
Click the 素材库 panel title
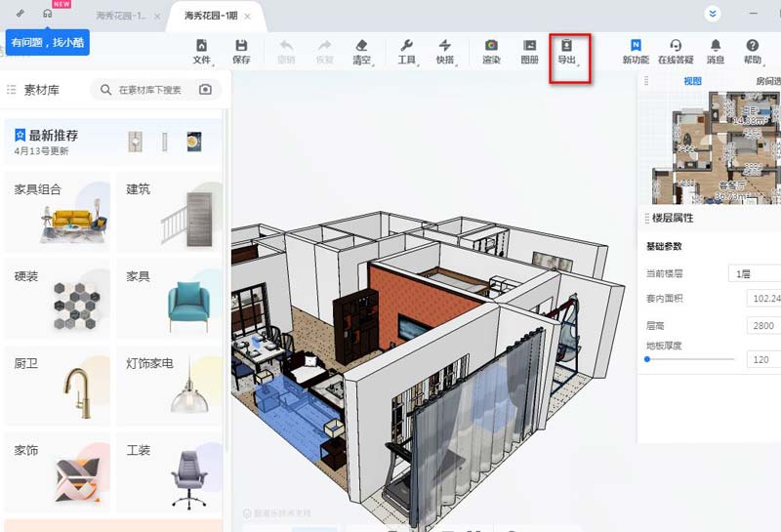click(x=41, y=90)
